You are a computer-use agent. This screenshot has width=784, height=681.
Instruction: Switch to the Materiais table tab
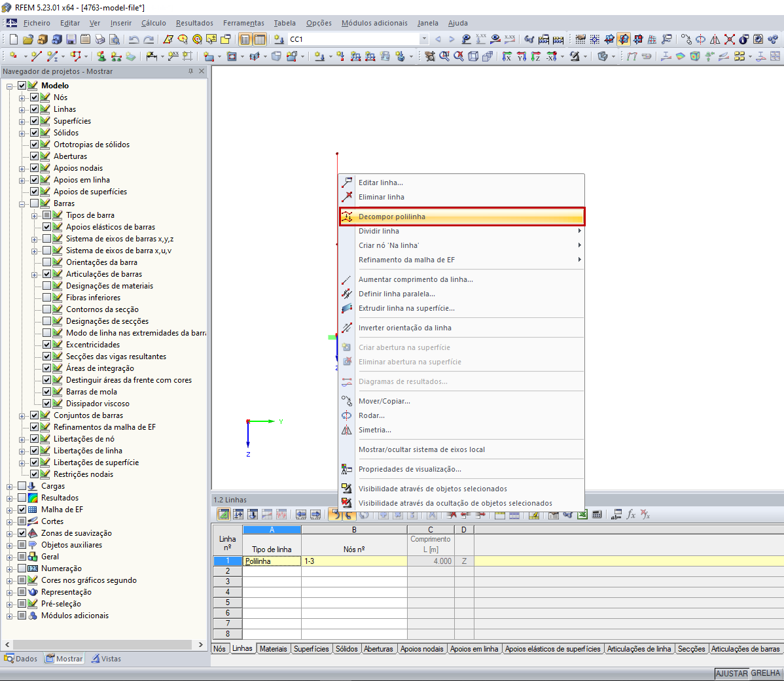273,648
